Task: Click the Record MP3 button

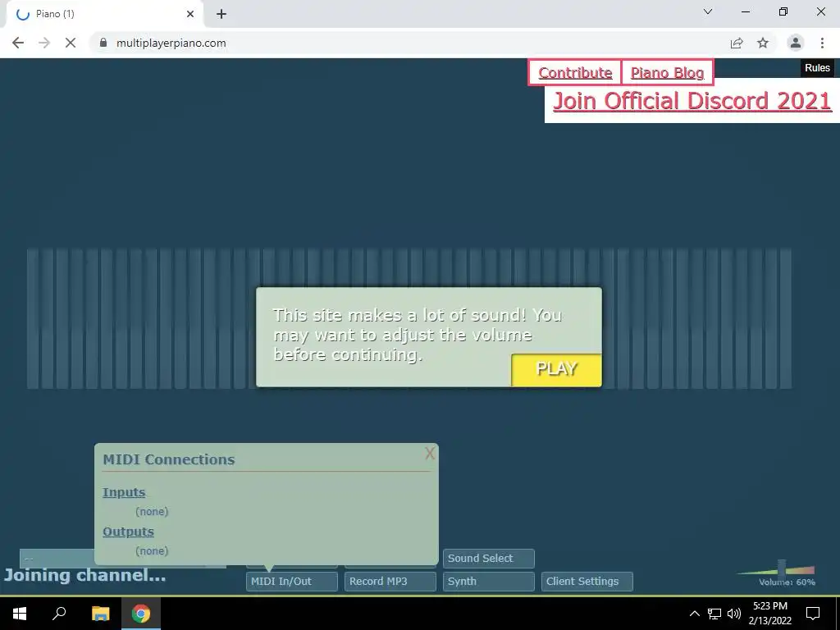Action: [390, 582]
